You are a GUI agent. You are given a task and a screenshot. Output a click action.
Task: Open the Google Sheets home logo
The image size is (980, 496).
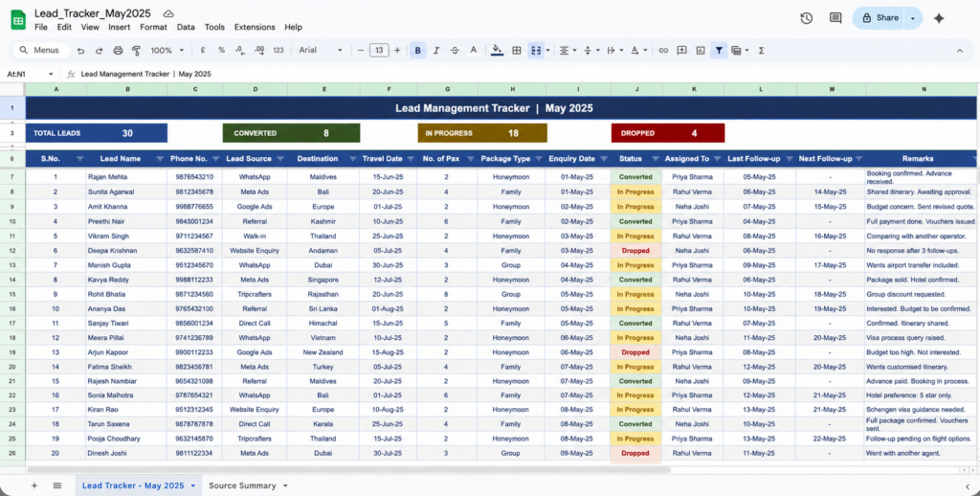tap(18, 20)
